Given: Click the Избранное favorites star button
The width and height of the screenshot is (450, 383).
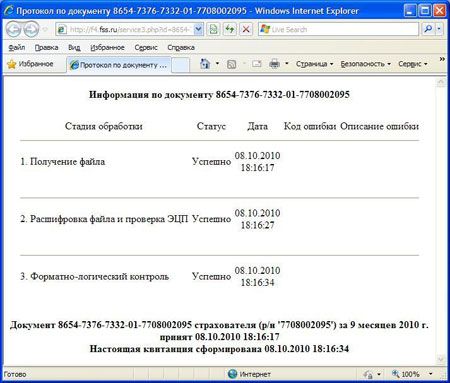Looking at the screenshot, I should 30,64.
